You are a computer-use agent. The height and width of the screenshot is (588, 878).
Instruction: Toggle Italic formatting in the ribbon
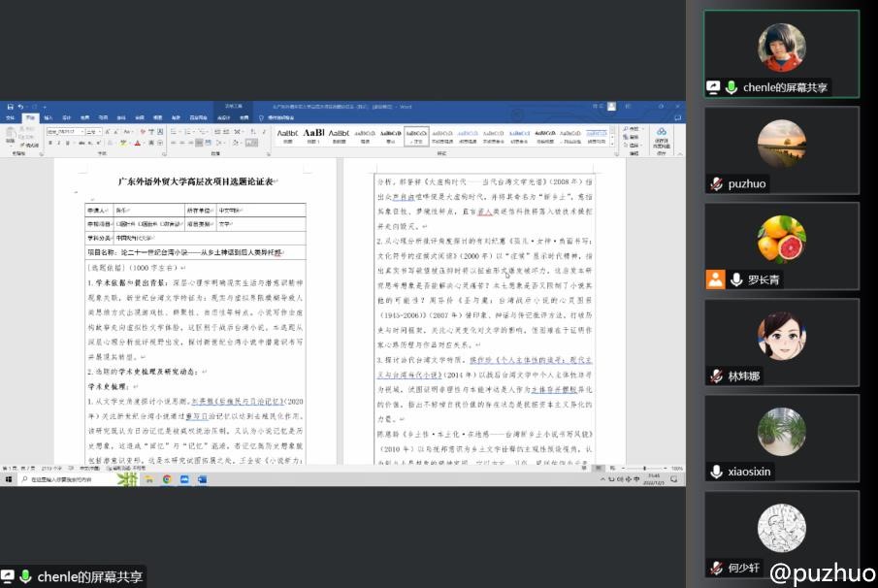(x=60, y=143)
